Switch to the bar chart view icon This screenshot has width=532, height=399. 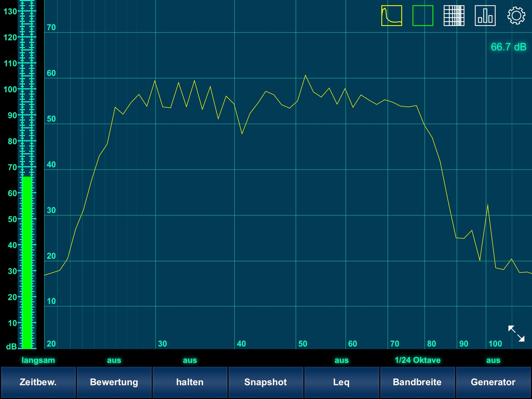pyautogui.click(x=485, y=16)
